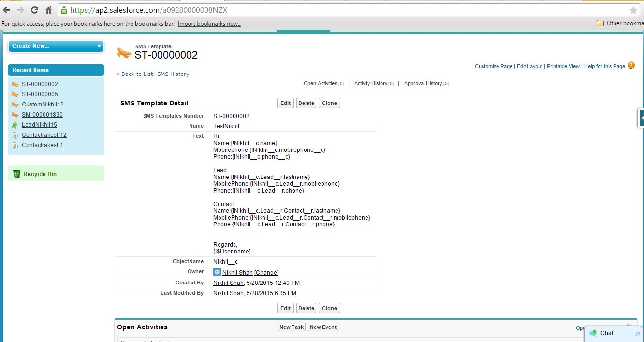Image resolution: width=644 pixels, height=342 pixels.
Task: Open ST-00000002 from Recent Items
Action: (x=40, y=84)
